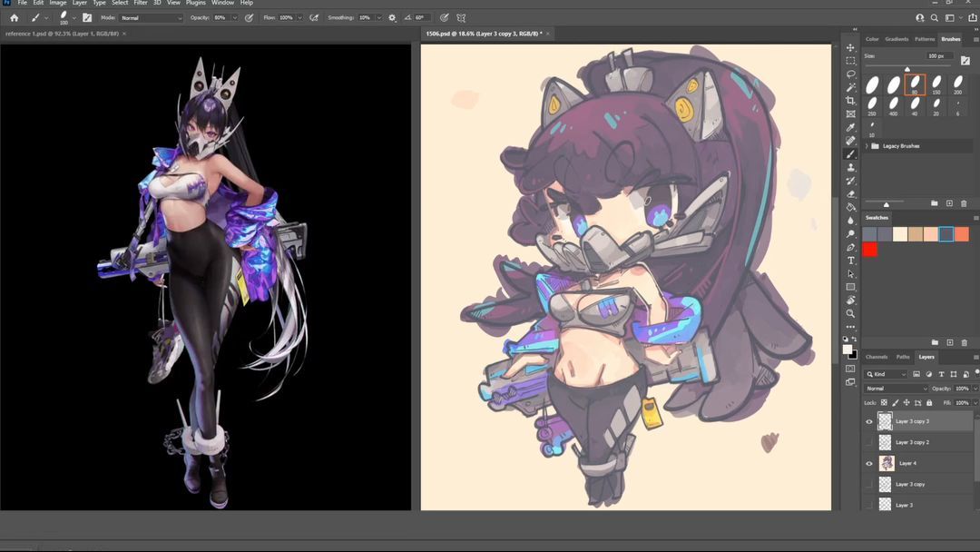Toggle Quick Mask mode
The width and height of the screenshot is (980, 552).
coord(850,369)
